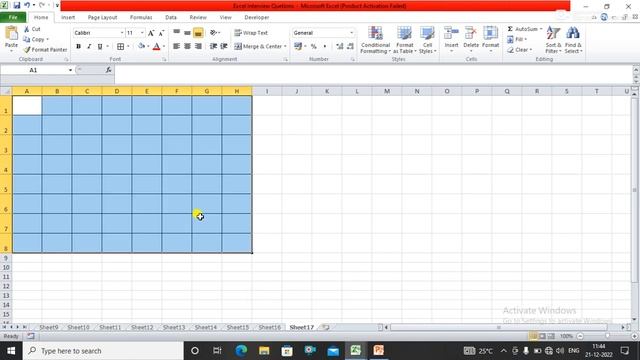Viewport: 640px width, 360px height.
Task: Decrease cell indent
Action: click(213, 47)
